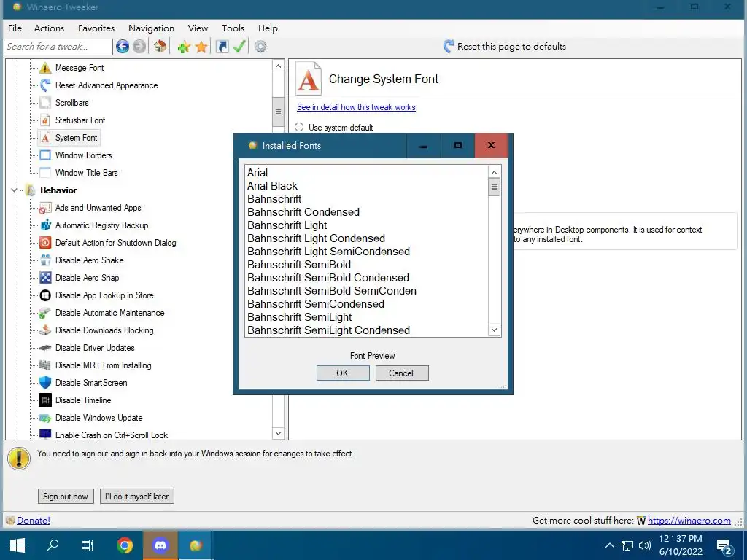Click OK in Installed Fonts dialog
This screenshot has width=747, height=560.
(343, 373)
